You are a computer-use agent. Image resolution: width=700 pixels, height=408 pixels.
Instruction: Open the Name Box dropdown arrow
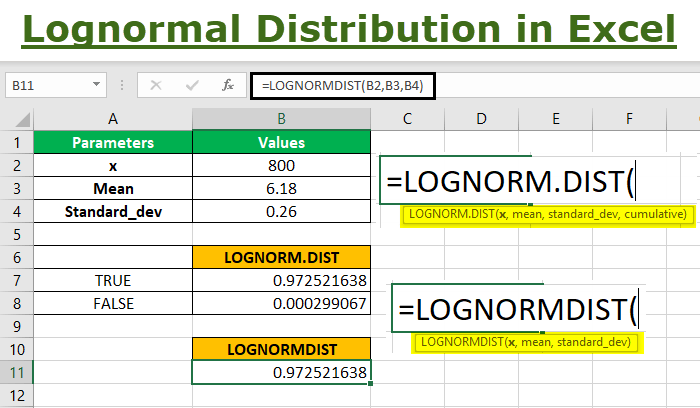(x=96, y=84)
